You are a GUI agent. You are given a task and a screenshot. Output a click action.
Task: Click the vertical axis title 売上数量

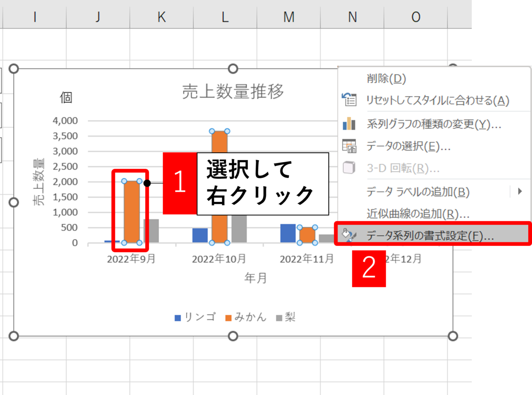tap(39, 182)
